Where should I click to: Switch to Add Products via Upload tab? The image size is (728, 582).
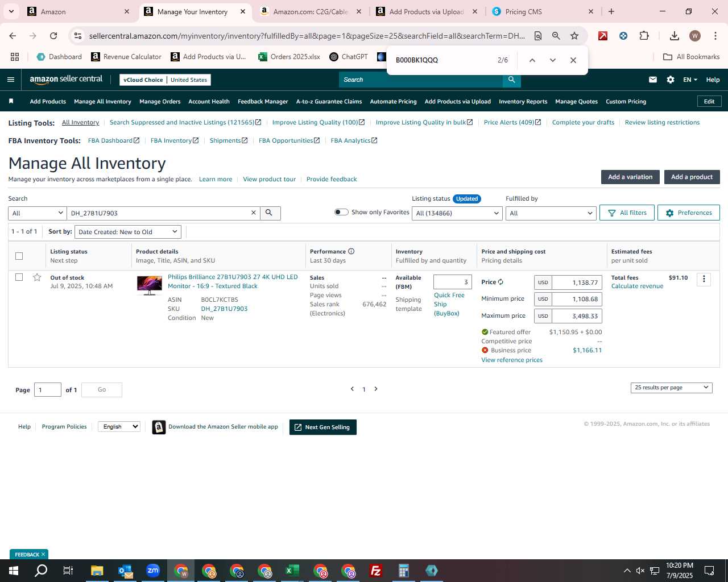click(427, 11)
